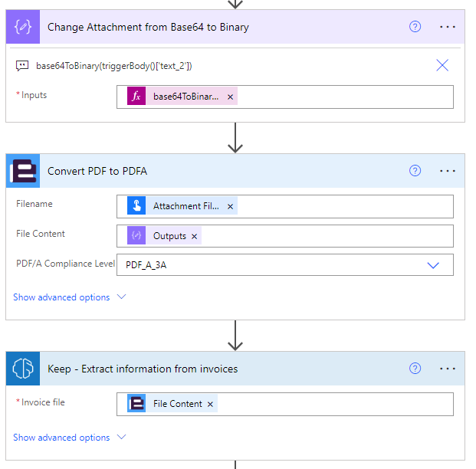Remove the Attachment Filename token from Filename field

(x=230, y=206)
